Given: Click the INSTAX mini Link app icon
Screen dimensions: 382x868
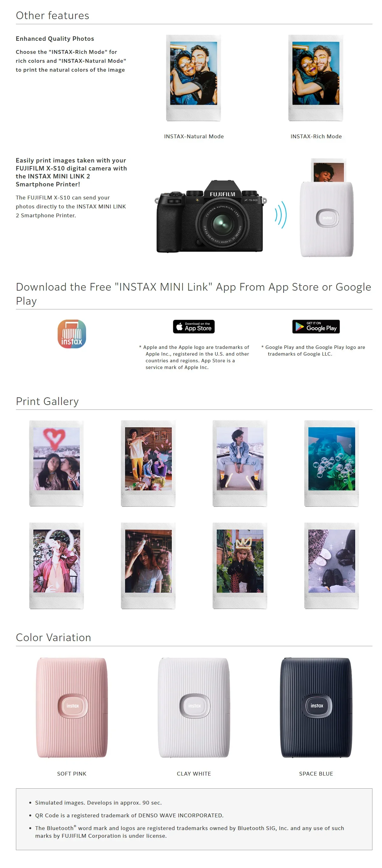Looking at the screenshot, I should [x=72, y=334].
